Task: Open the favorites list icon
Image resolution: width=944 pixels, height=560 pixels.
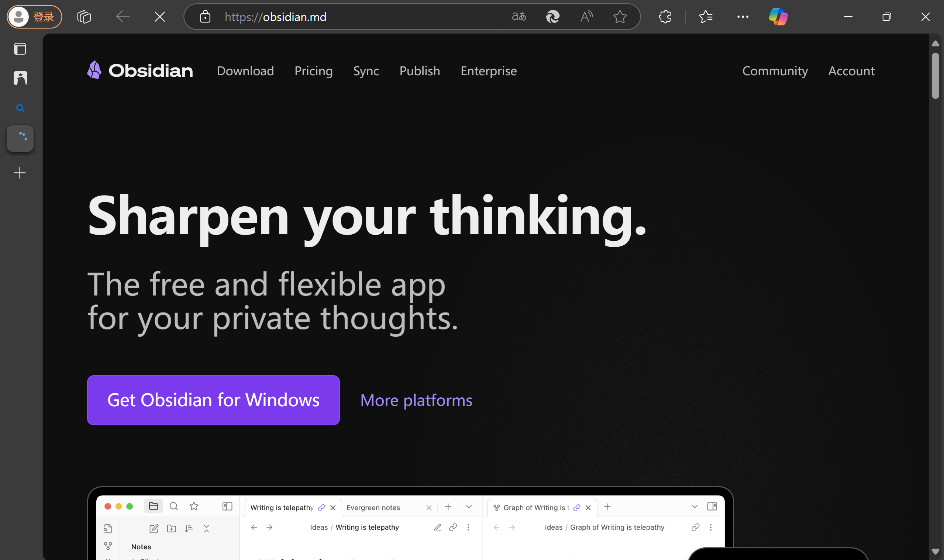Action: pos(705,17)
